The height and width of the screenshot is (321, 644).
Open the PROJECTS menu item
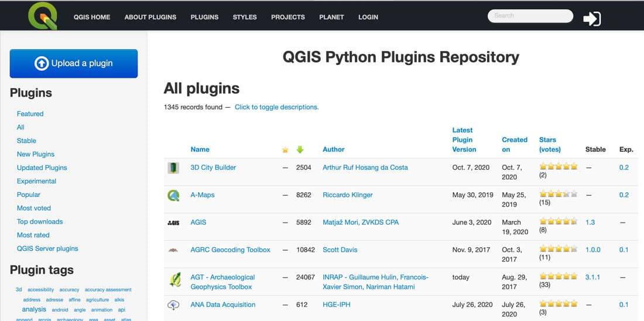click(x=288, y=17)
